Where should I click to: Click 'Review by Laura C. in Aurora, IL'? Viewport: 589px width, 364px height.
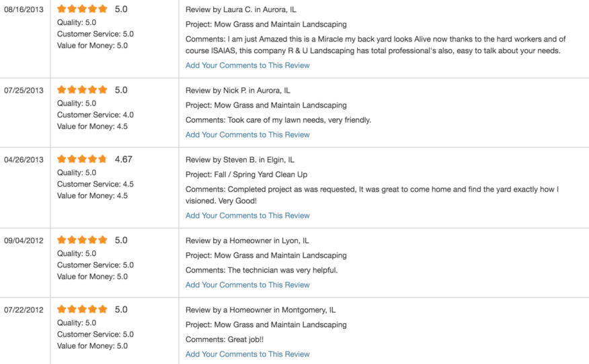coord(241,10)
